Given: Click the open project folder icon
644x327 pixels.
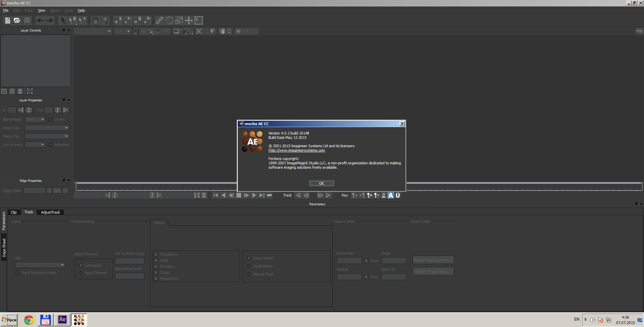Looking at the screenshot, I should click(17, 20).
